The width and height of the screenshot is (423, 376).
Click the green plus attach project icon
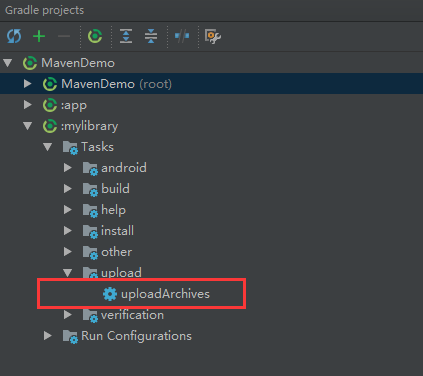39,36
